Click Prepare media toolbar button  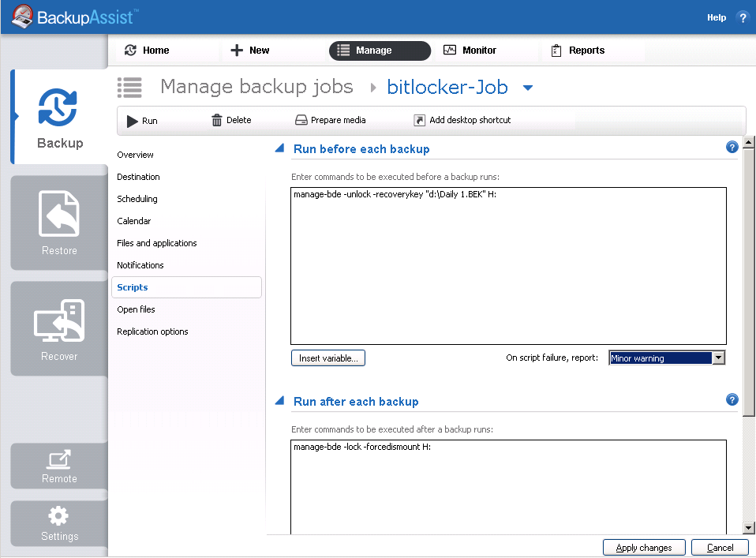pos(331,120)
